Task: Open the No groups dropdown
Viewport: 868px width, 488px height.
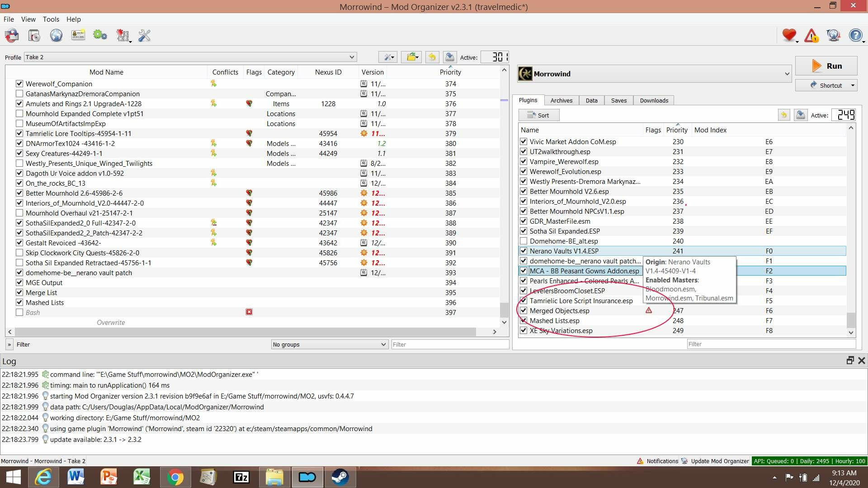Action: [330, 344]
